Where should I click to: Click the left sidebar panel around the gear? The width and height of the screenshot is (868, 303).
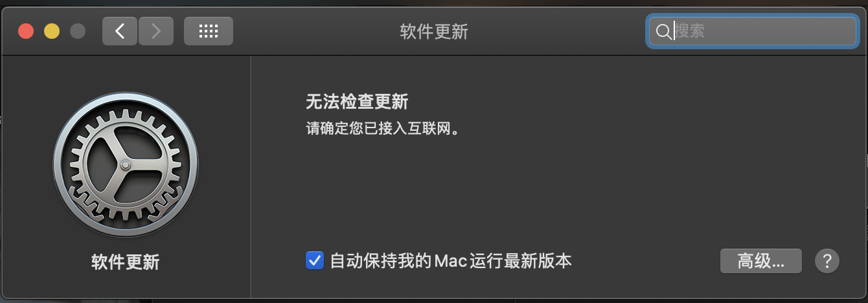coord(126,177)
